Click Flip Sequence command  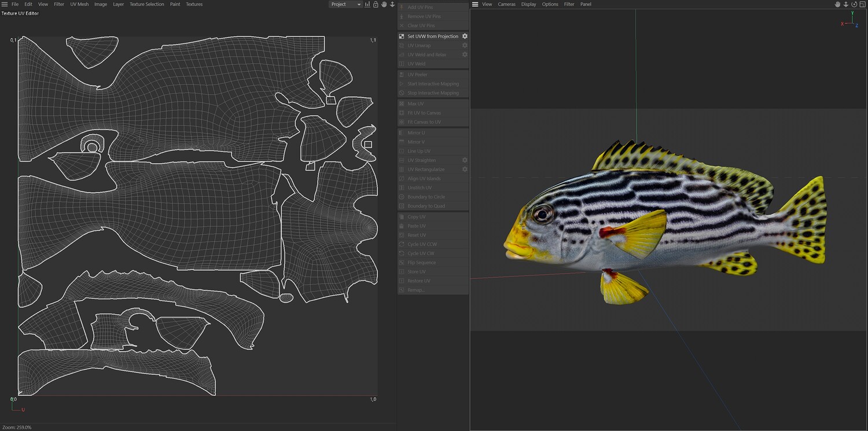433,263
